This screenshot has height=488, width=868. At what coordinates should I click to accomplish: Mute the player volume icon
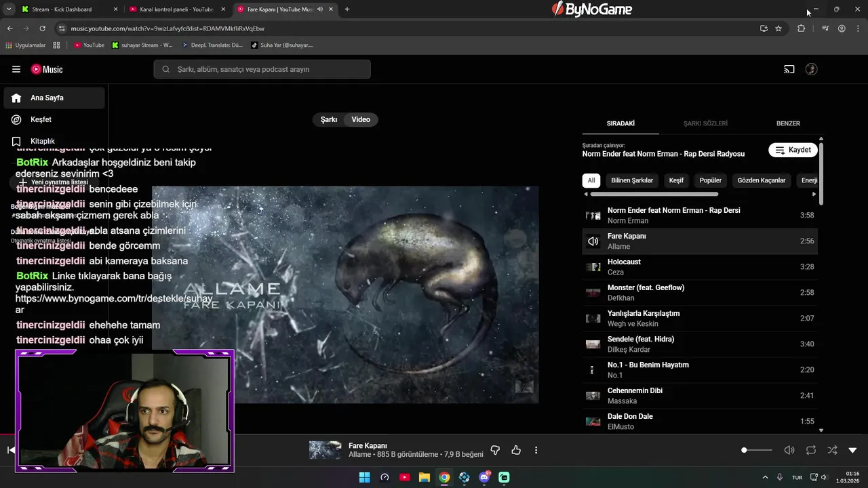[x=789, y=450]
